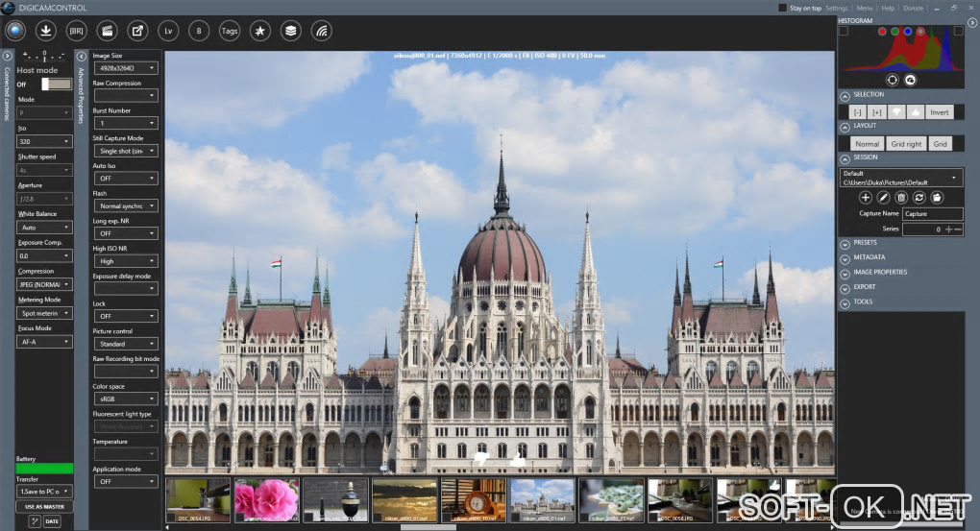Click the crosshair icon under histogram
The image size is (980, 531).
(x=892, y=80)
